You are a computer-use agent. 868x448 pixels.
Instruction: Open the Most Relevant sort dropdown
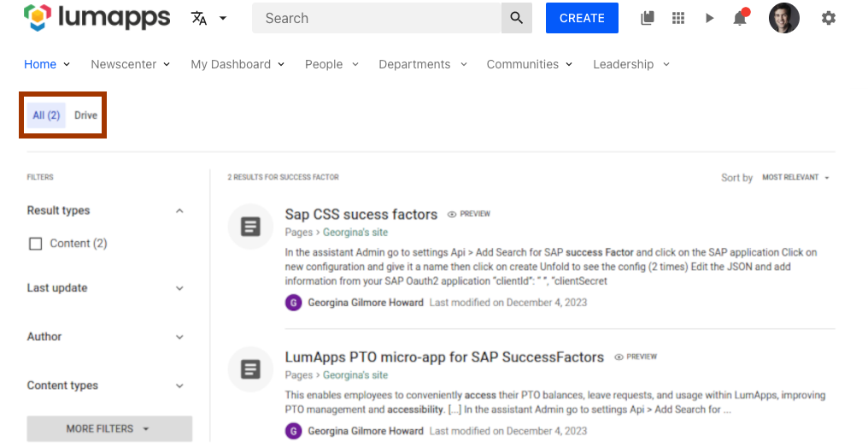pyautogui.click(x=795, y=177)
